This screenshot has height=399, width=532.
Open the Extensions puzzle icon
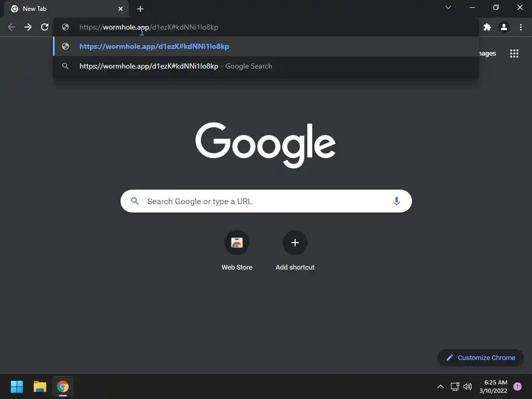click(487, 27)
